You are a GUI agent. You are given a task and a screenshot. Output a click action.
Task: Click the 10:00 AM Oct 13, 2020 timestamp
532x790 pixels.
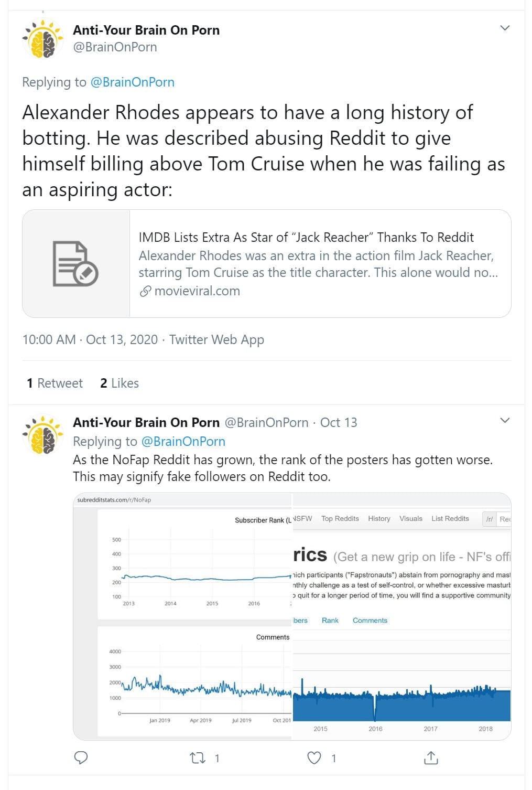(90, 340)
